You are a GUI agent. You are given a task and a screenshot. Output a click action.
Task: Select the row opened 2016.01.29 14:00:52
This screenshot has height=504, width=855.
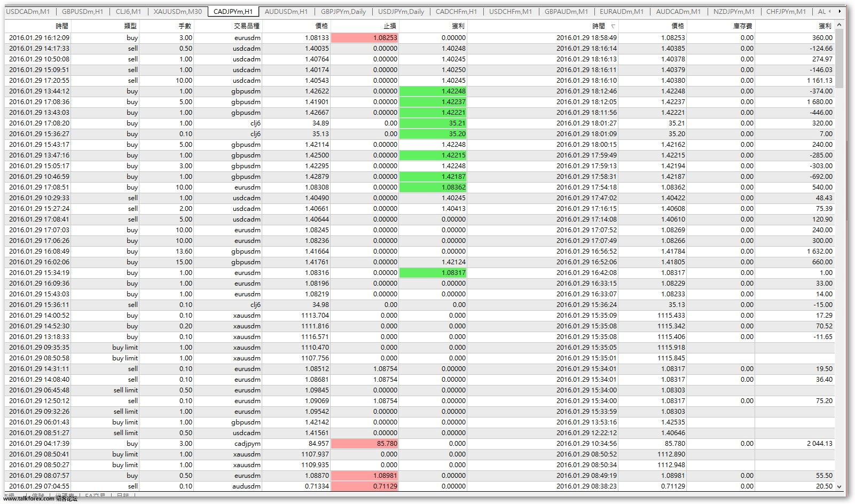[420, 316]
